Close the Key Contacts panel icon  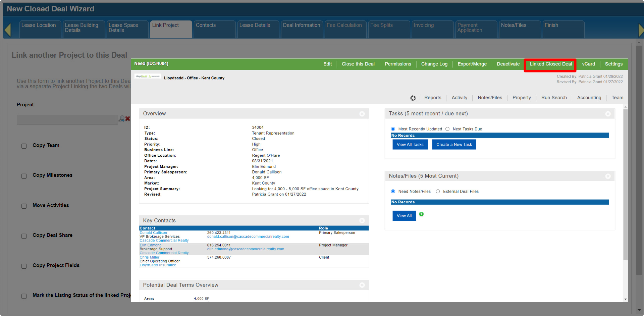pos(362,221)
